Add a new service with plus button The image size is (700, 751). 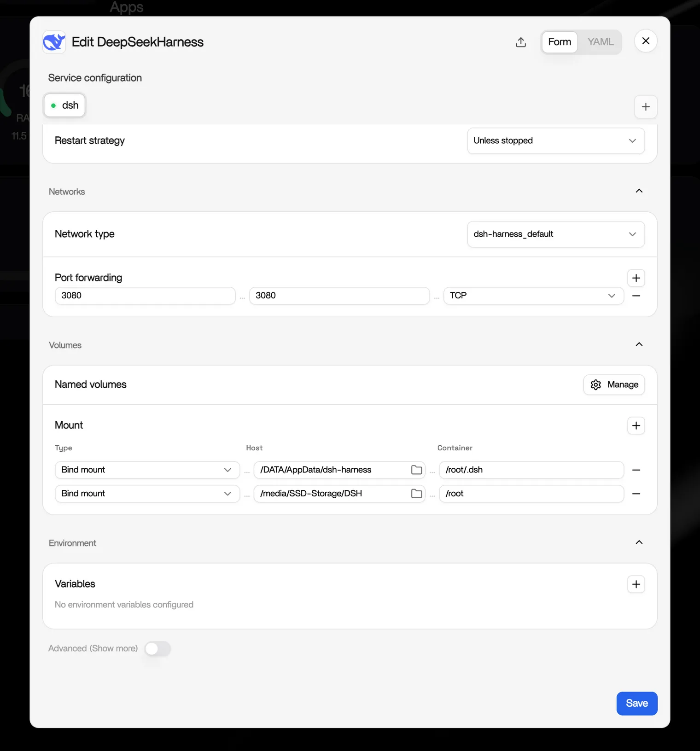pyautogui.click(x=646, y=107)
